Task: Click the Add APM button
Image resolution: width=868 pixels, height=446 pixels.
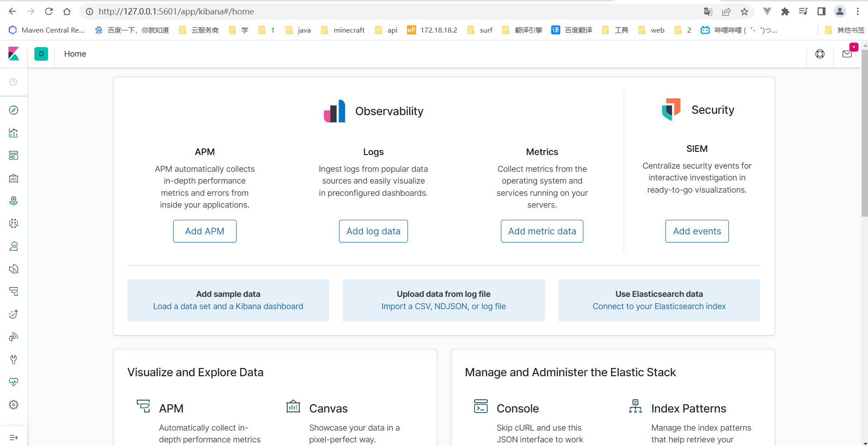Action: 205,231
